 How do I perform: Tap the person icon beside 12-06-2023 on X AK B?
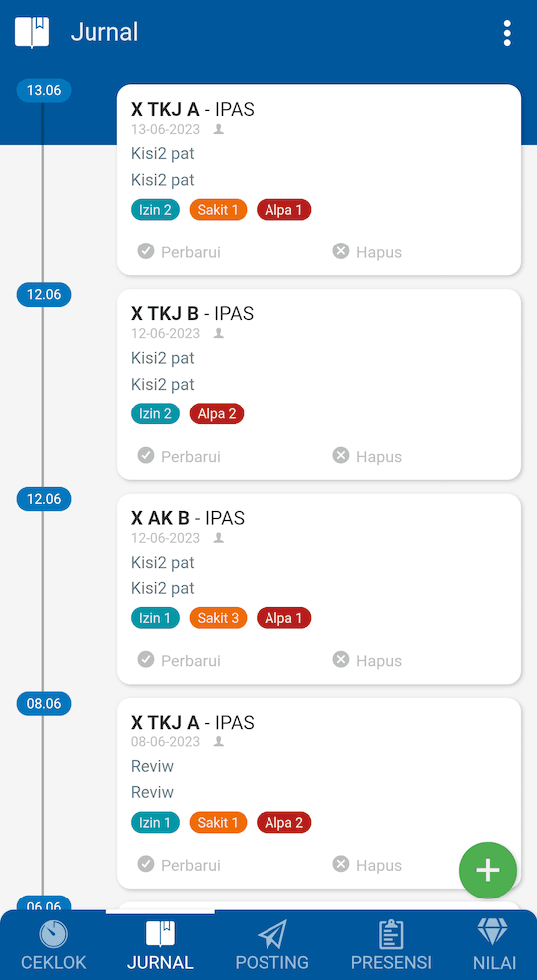point(218,538)
